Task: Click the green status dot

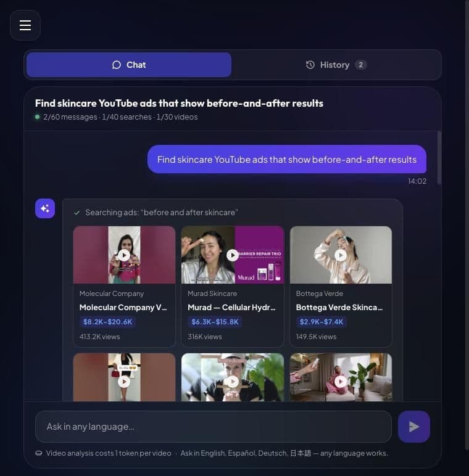Action: click(x=38, y=117)
